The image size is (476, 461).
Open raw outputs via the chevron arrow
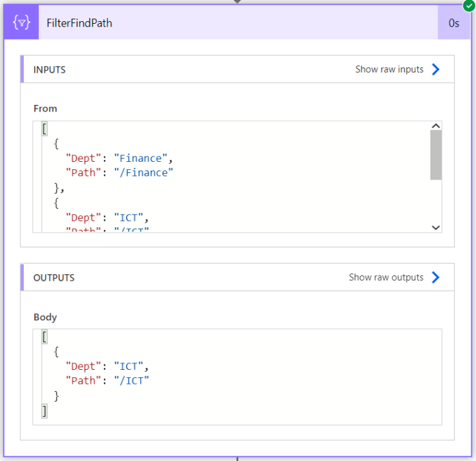coord(436,277)
